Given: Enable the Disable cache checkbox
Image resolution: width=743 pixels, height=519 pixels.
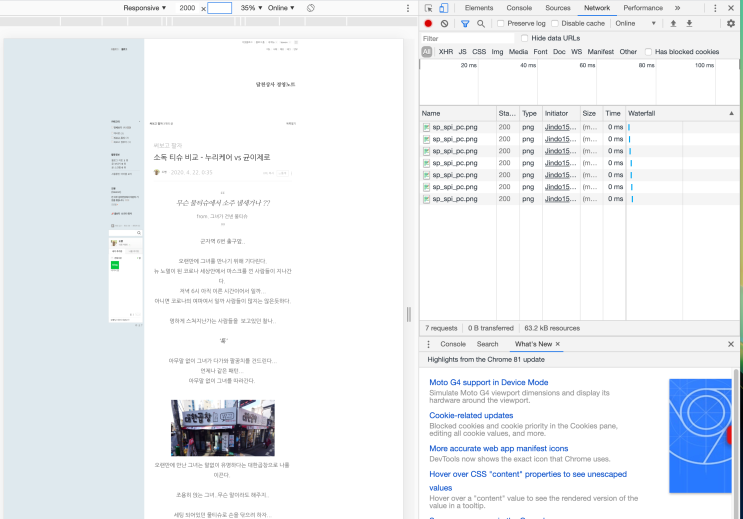Looking at the screenshot, I should [x=555, y=23].
